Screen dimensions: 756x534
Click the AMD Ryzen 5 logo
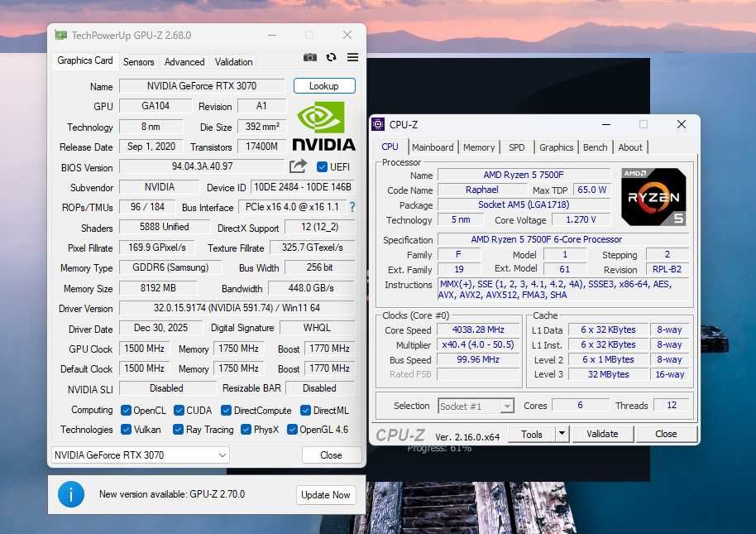click(x=653, y=197)
